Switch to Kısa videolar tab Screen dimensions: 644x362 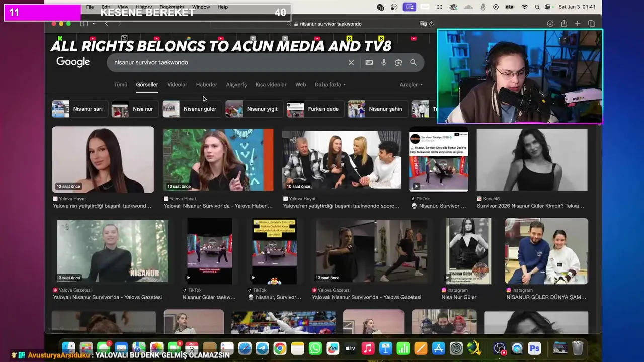[x=271, y=85]
